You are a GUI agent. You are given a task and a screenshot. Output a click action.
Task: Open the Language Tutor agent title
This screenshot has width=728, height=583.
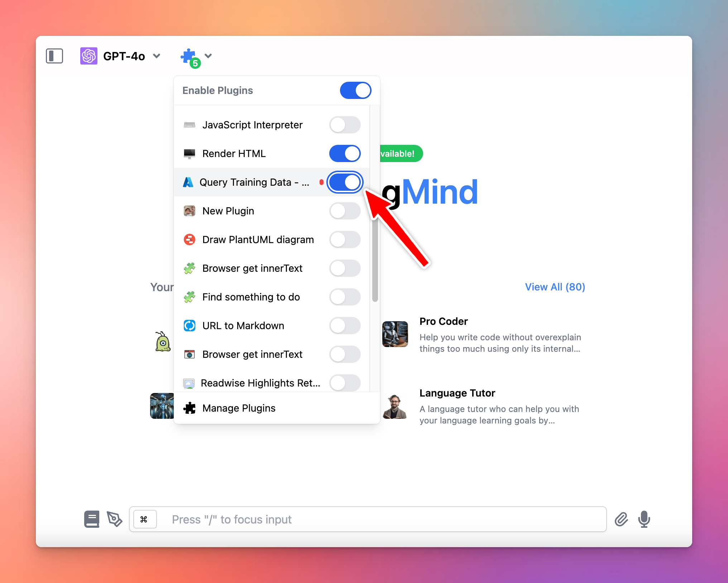[x=457, y=393]
